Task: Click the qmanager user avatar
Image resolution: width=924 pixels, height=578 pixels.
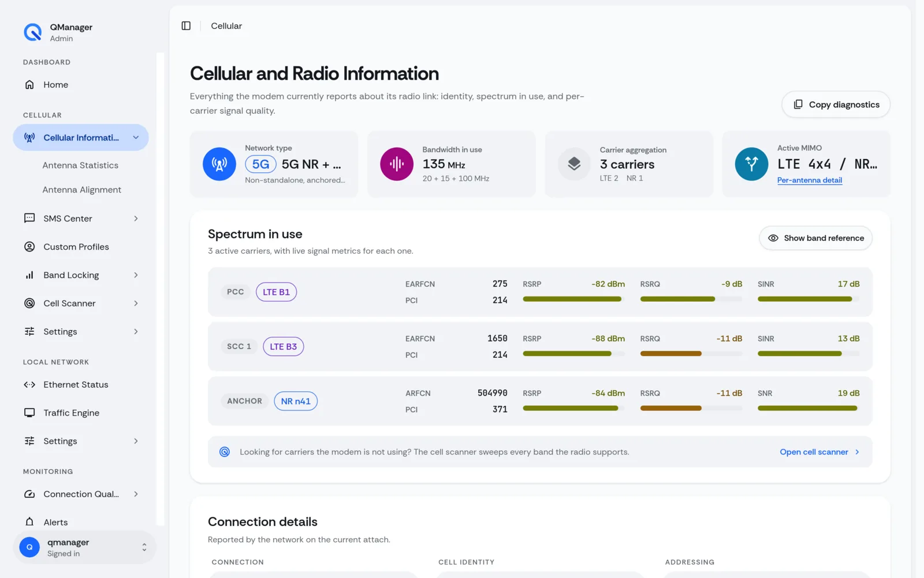Action: click(29, 547)
